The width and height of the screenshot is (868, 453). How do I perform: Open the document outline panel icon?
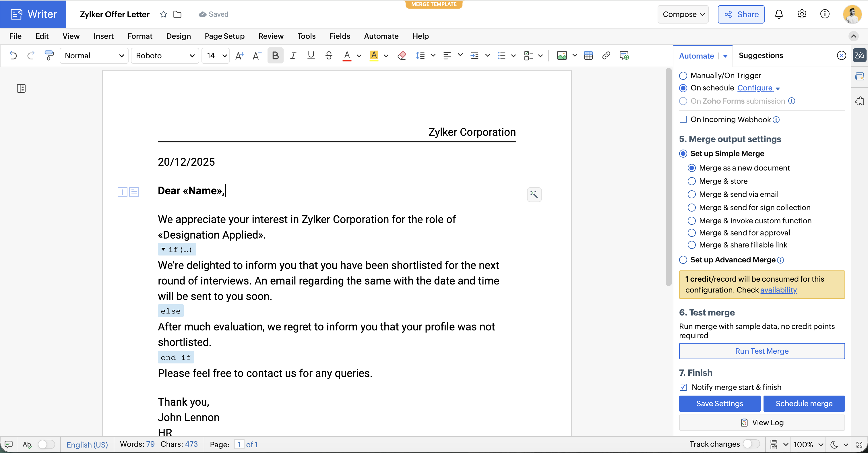pos(21,88)
